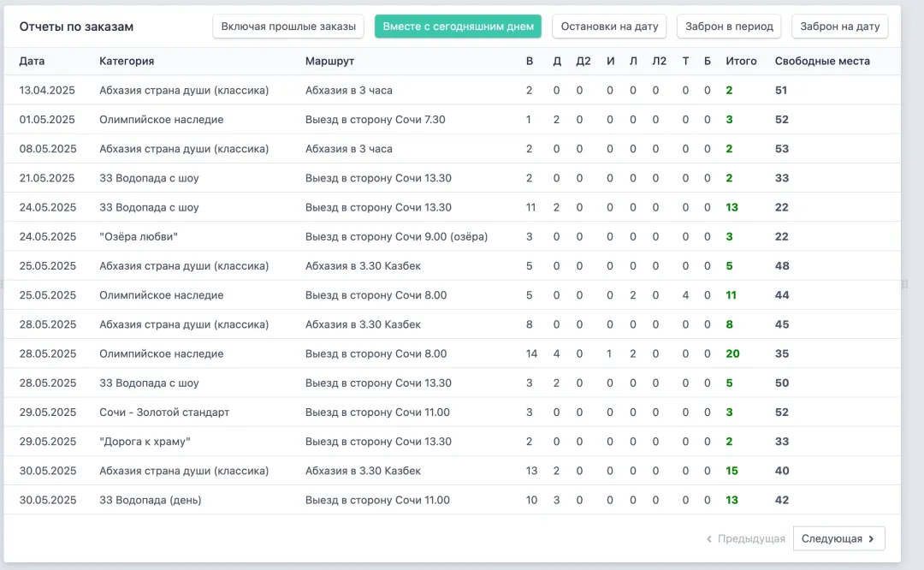
Task: Click the date 08.05.2025
Action: [x=48, y=149]
